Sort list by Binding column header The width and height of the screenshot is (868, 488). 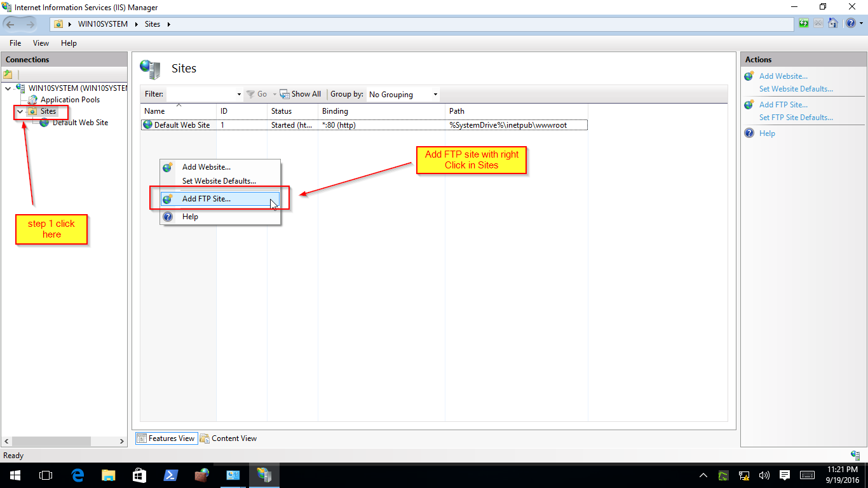[381, 111]
